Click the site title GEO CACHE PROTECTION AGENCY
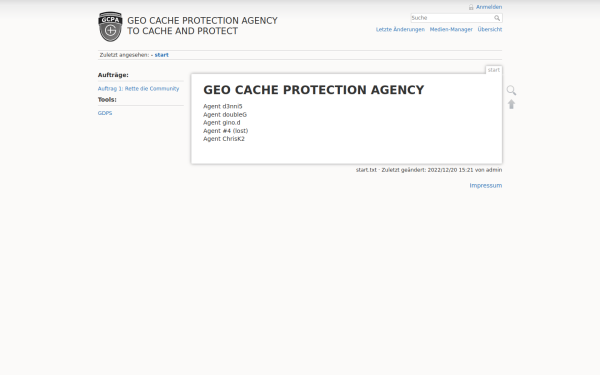This screenshot has height=375, width=600. 202,21
